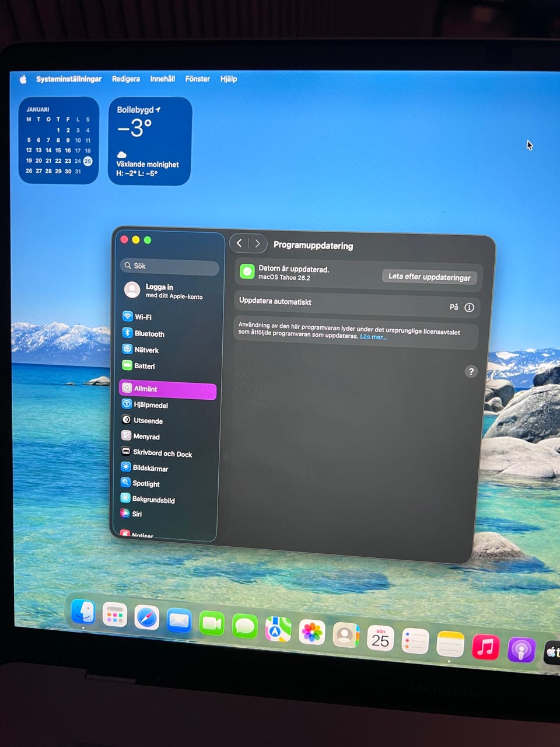Select Spotlight in the sidebar
The height and width of the screenshot is (747, 560).
[145, 483]
